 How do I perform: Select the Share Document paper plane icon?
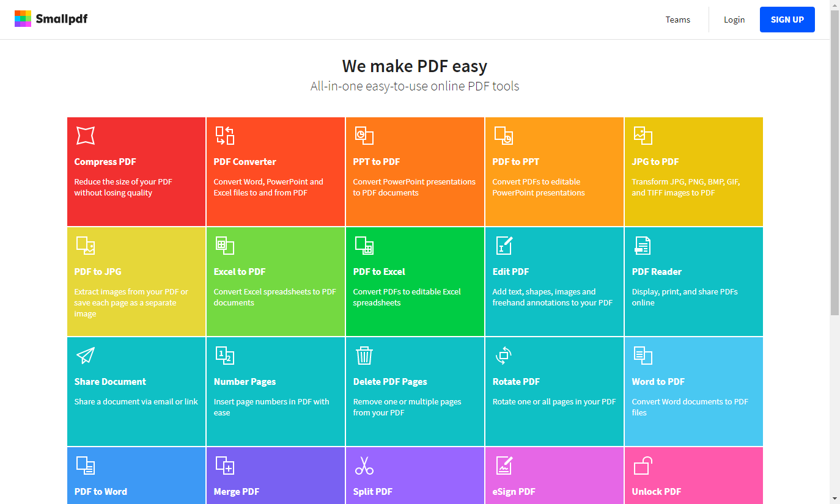coord(85,356)
